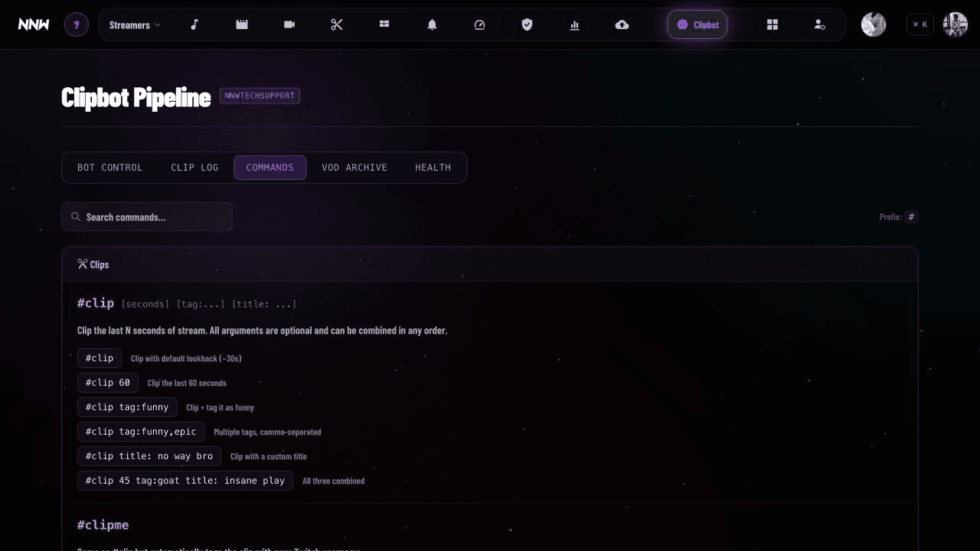Viewport: 980px width, 551px height.
Task: Open the bar chart analytics section
Action: [574, 24]
